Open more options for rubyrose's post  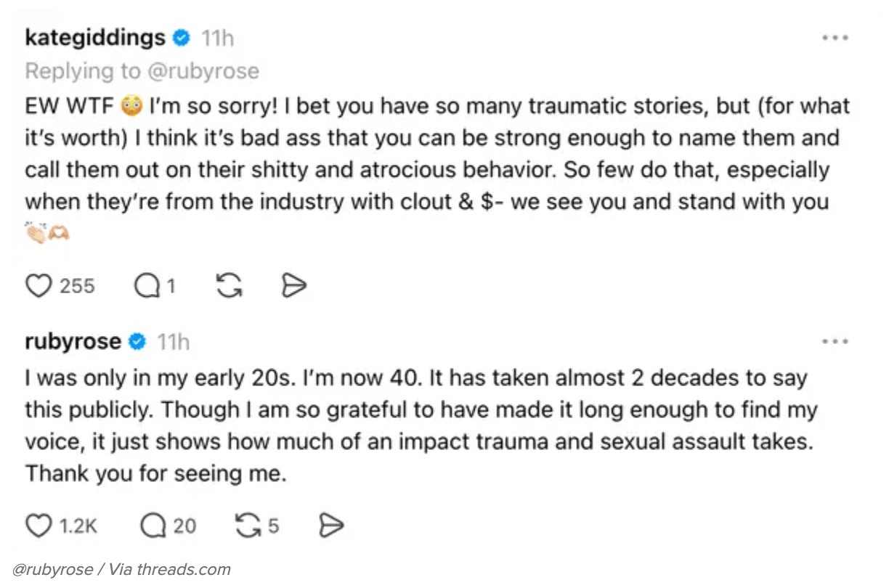[x=835, y=341]
